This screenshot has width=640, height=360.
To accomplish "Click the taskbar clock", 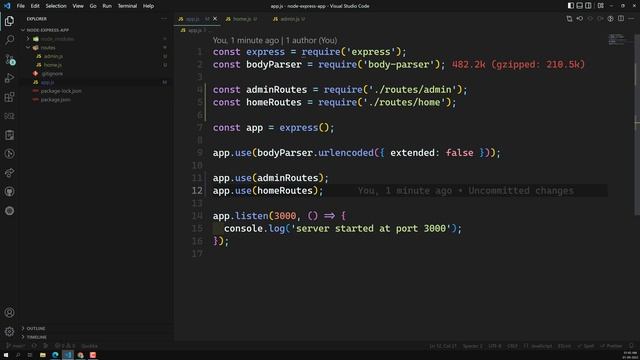I will tap(630, 355).
